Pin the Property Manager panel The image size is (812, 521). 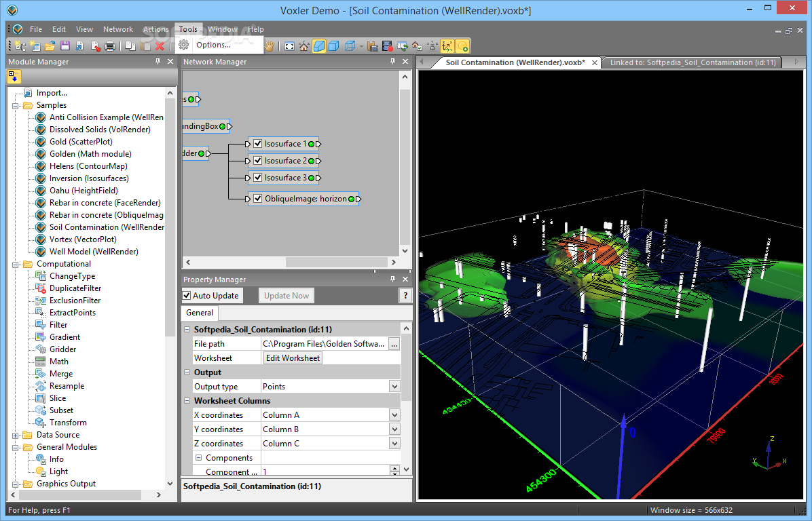[392, 279]
